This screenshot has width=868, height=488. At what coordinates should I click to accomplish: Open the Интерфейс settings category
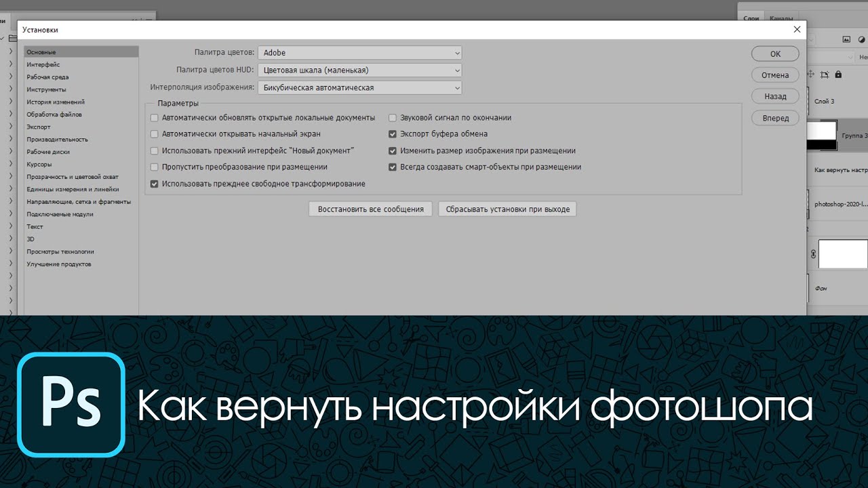pyautogui.click(x=81, y=64)
